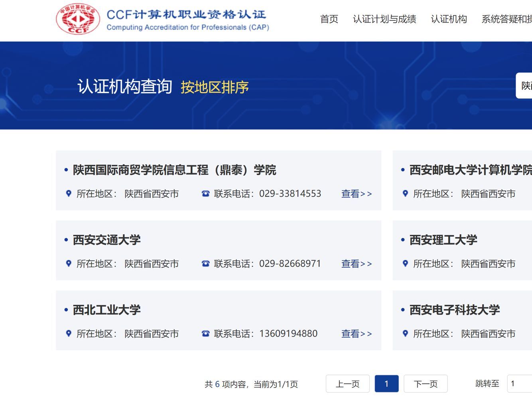Click location pin icon for 西安邮电大学计算机学院
The image size is (532, 404).
[405, 194]
